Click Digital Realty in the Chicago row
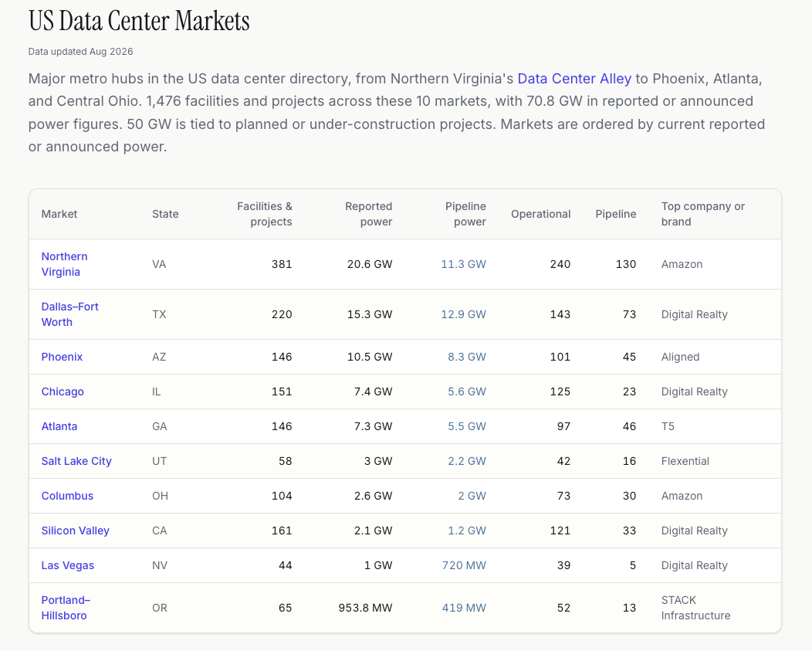 695,392
